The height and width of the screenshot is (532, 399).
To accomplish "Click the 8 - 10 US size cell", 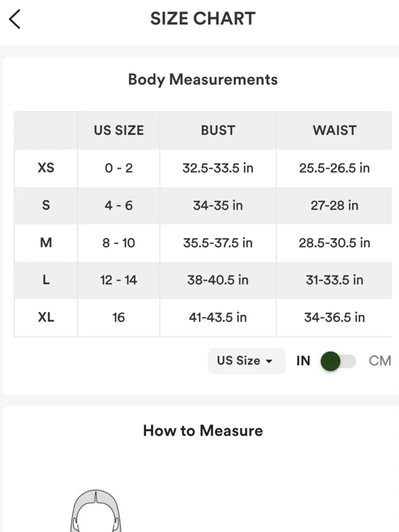I will [119, 243].
